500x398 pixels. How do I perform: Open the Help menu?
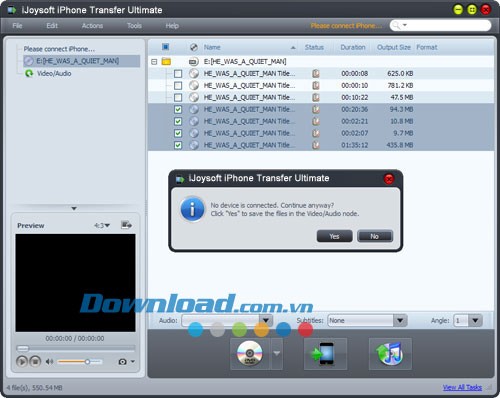click(172, 26)
